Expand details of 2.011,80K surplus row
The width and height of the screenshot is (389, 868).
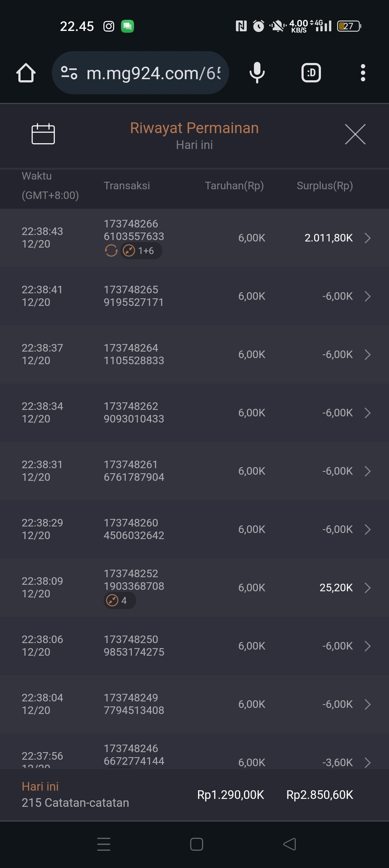pos(367,238)
